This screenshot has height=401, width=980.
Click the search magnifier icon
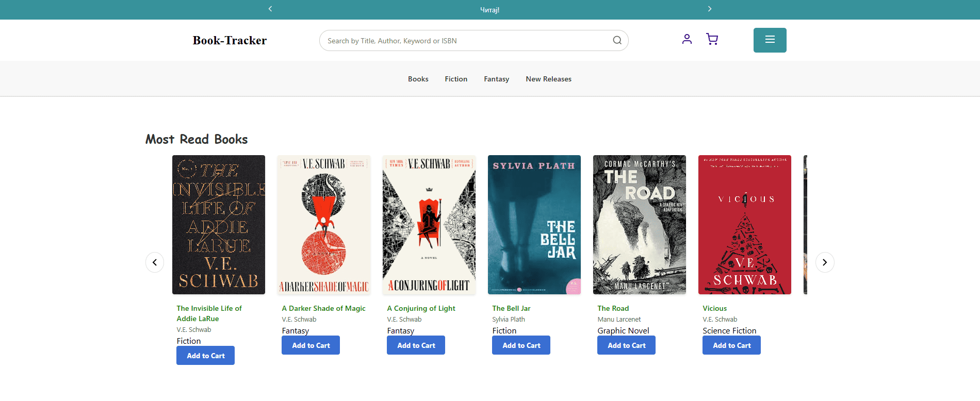617,41
